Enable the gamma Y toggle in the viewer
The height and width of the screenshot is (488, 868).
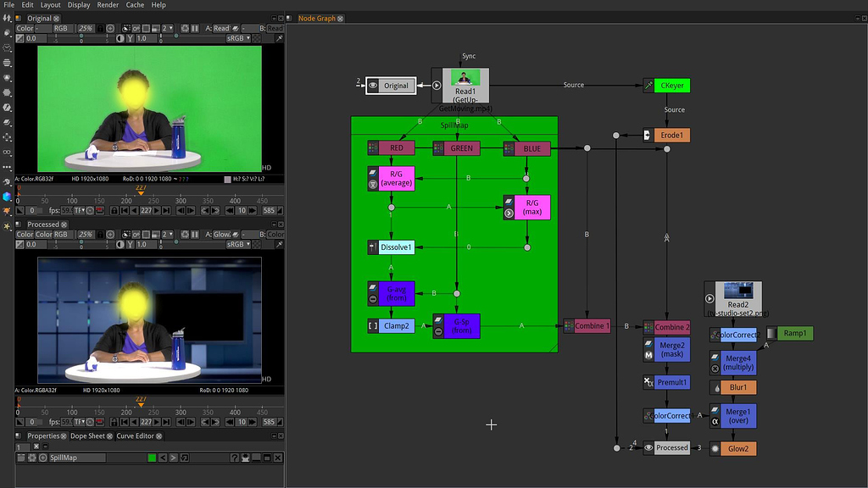[x=129, y=37]
